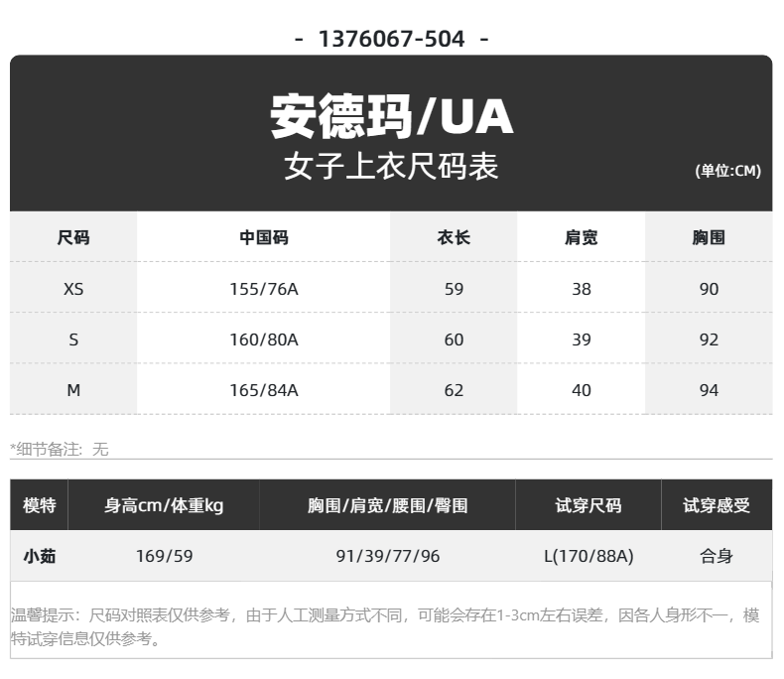The image size is (784, 679).
Task: Click the 身高cm/体重kg header
Action: click(164, 505)
